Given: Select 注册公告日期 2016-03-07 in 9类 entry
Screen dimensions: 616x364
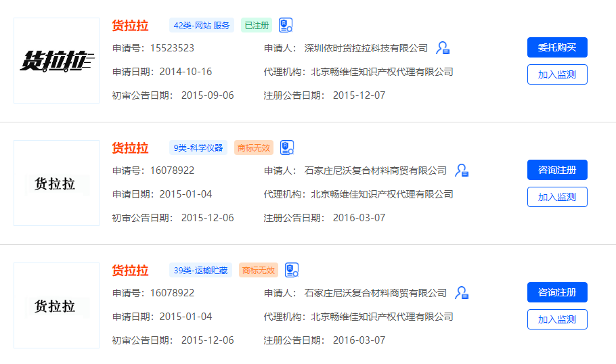Looking at the screenshot, I should tap(359, 218).
